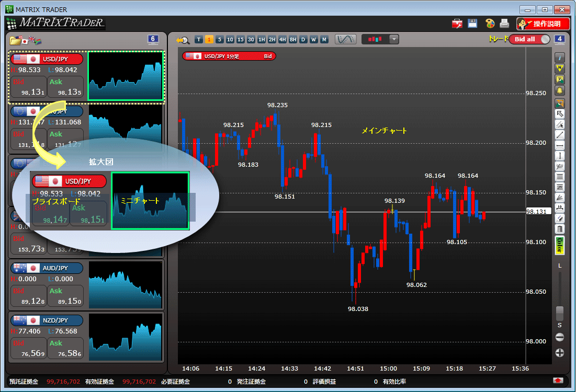Select the 15 minute timeframe
The width and height of the screenshot is (576, 392).
[x=240, y=39]
